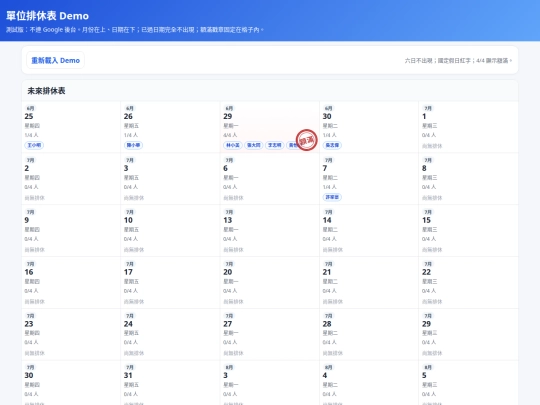Open the July 17 date cell
The height and width of the screenshot is (405, 540).
[170, 283]
